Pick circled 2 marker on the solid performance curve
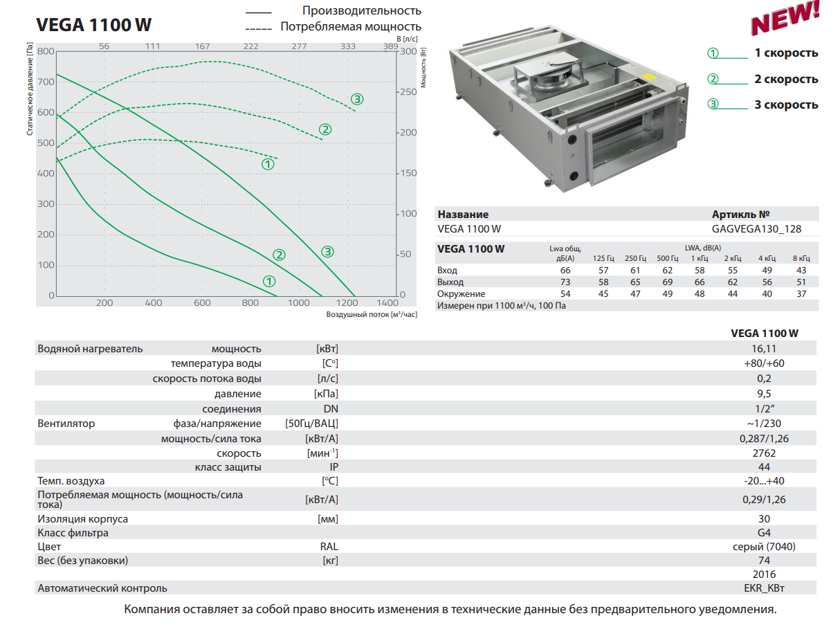 pos(280,255)
